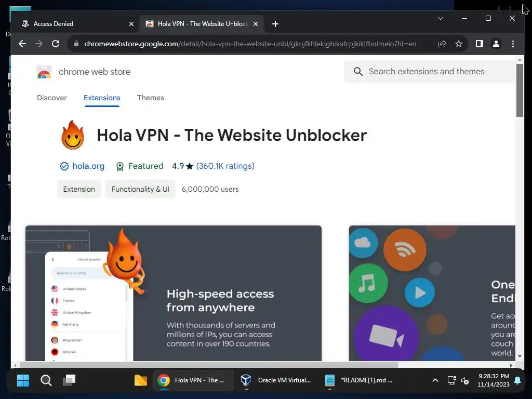The width and height of the screenshot is (532, 399).
Task: Click the page vertical scrollbar
Action: pos(520,90)
